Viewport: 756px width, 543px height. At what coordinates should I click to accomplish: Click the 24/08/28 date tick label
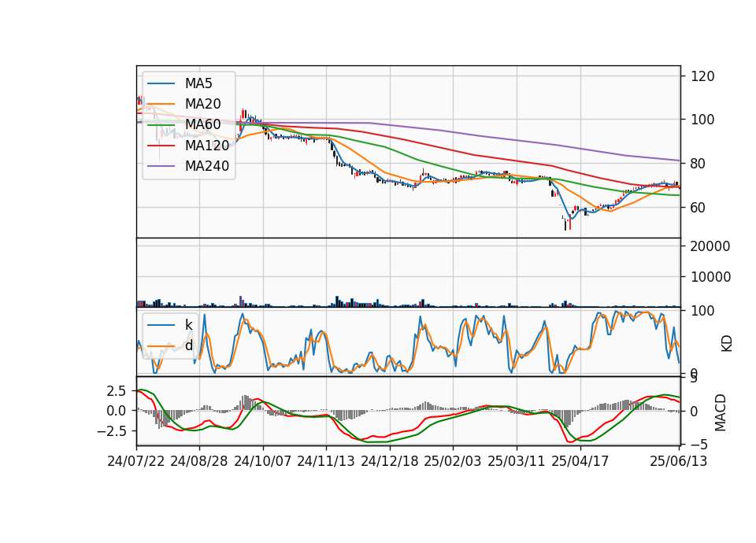coord(199,461)
